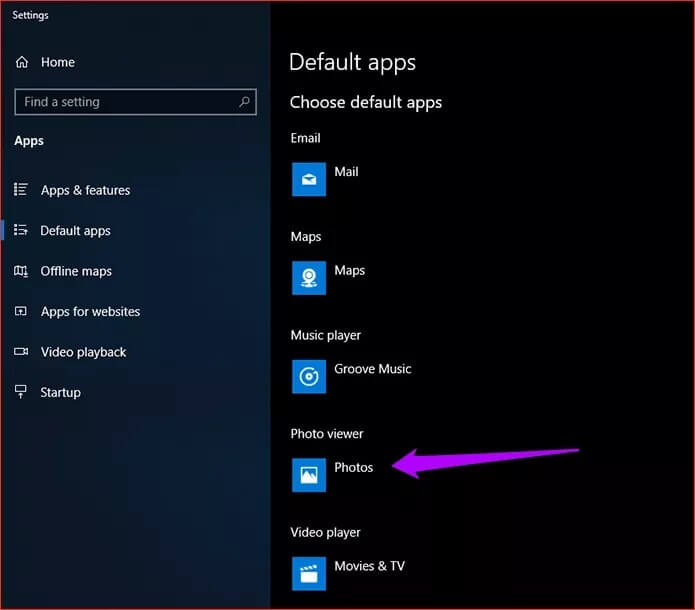Open Video playback section
This screenshot has width=695, height=610.
coord(83,352)
